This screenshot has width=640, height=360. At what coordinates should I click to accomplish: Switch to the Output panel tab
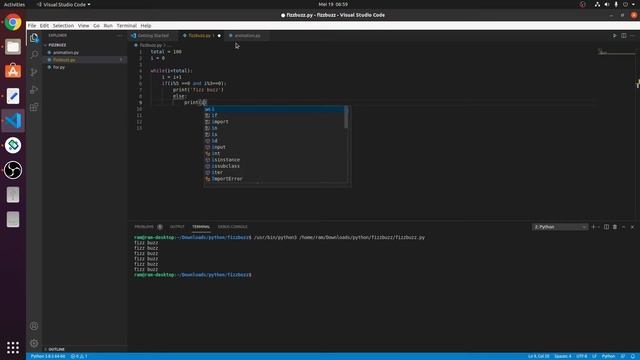[177, 227]
